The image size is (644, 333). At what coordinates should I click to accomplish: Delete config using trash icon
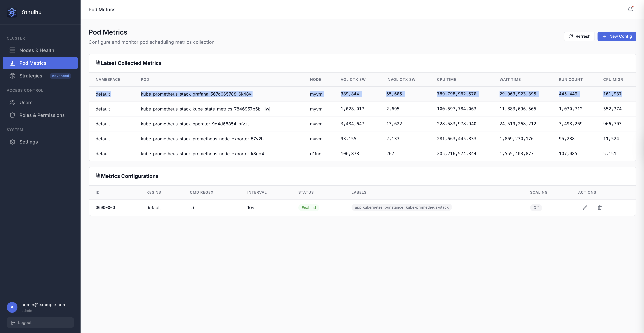[600, 208]
